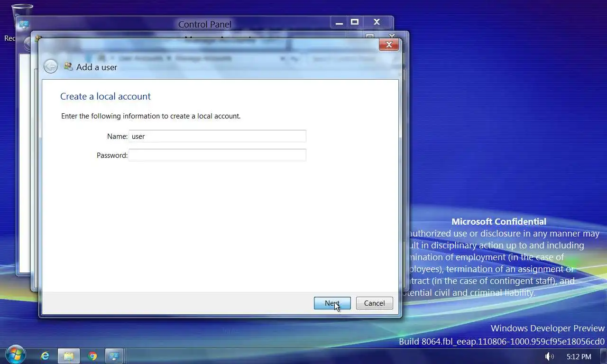Click the 5:12 PM clock
This screenshot has width=607, height=364.
click(579, 356)
